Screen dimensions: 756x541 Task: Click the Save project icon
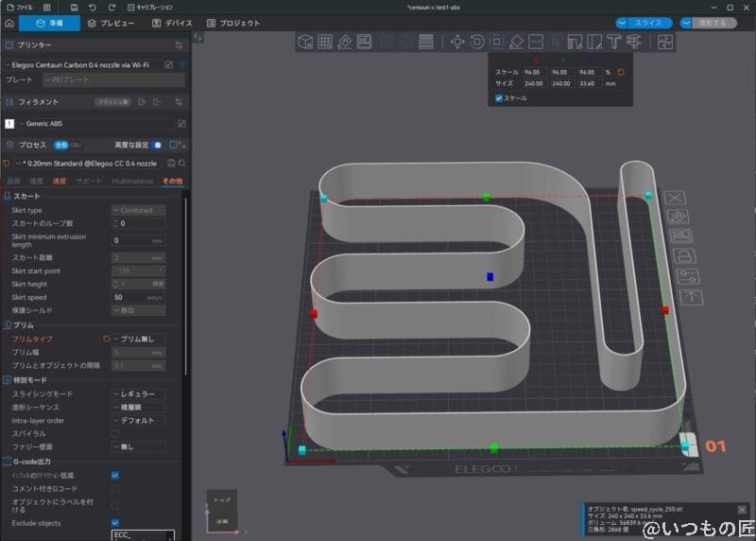coord(74,8)
